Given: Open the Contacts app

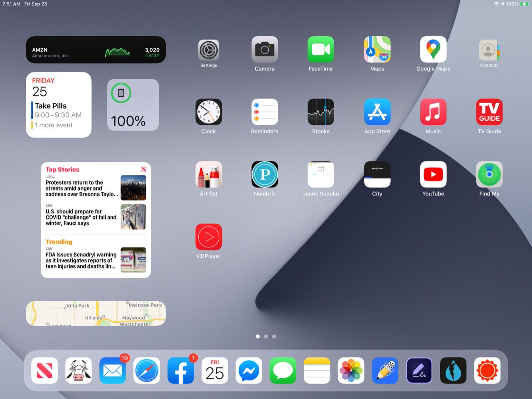Looking at the screenshot, I should (489, 50).
